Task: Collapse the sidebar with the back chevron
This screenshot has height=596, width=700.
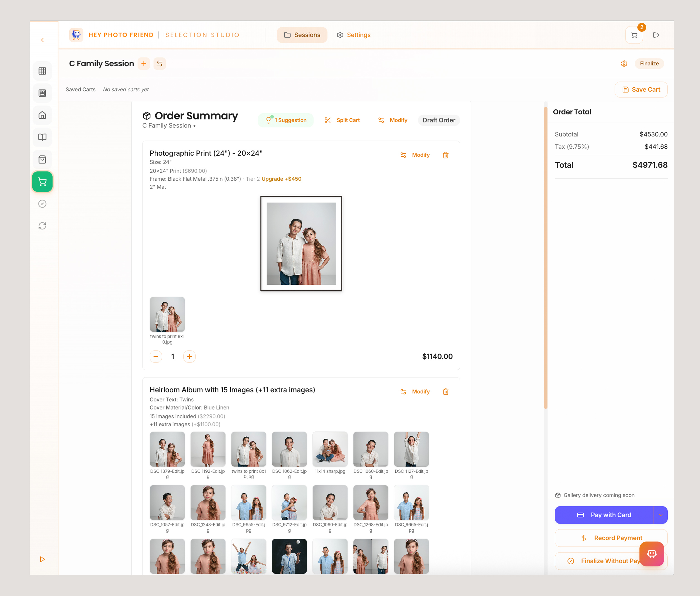Action: [x=42, y=40]
